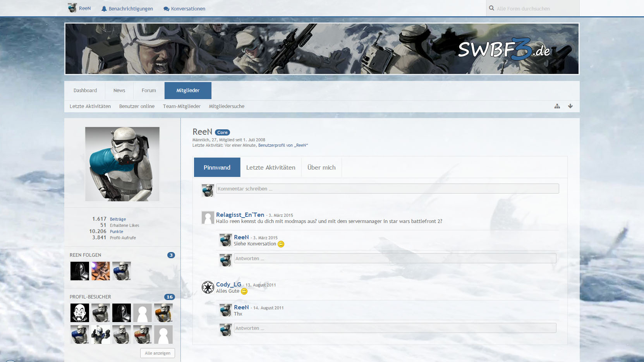Viewport: 644px width, 362px height.
Task: Open the white bearded-face visitor avatar
Action: pyautogui.click(x=80, y=313)
